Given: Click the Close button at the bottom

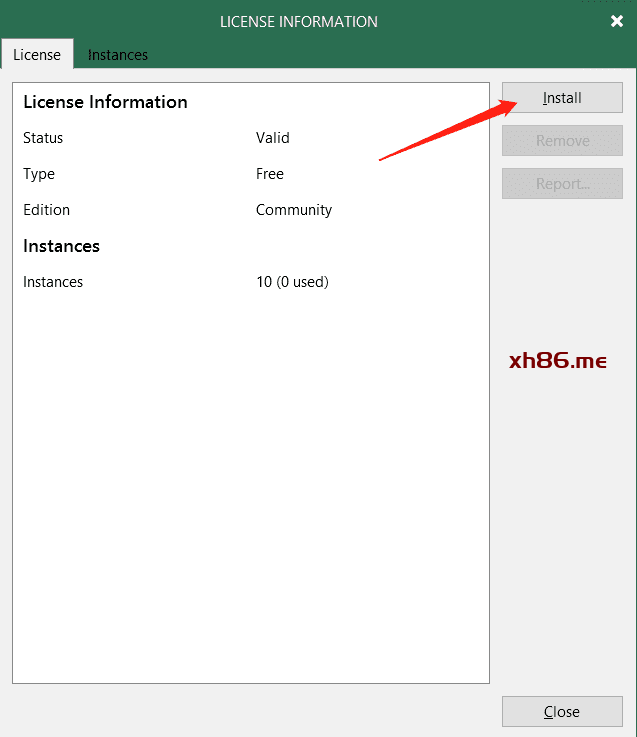Looking at the screenshot, I should 562,712.
